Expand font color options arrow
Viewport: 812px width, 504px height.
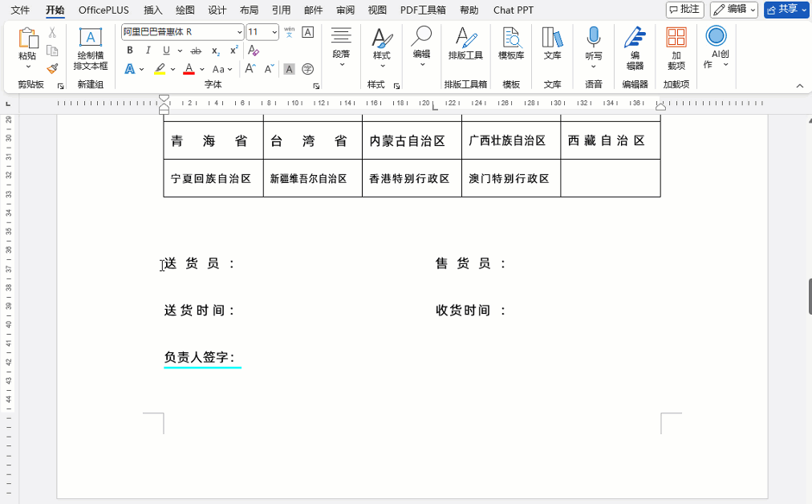point(201,69)
